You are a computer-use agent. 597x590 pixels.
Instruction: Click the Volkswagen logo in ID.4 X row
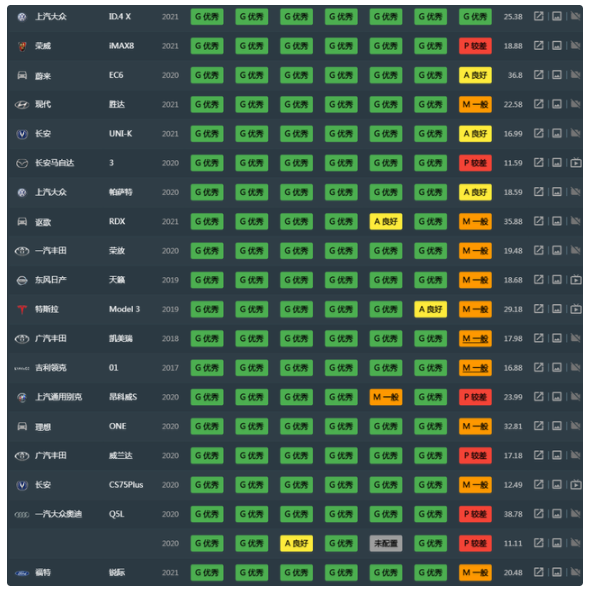(x=22, y=17)
